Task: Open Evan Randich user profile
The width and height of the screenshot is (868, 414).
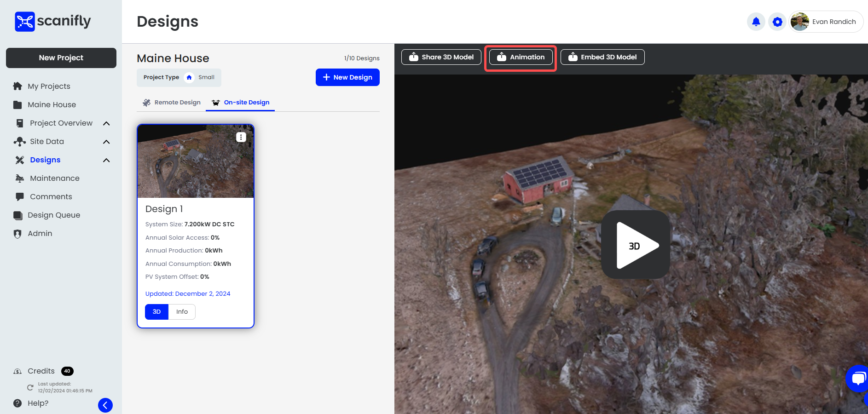Action: coord(826,22)
